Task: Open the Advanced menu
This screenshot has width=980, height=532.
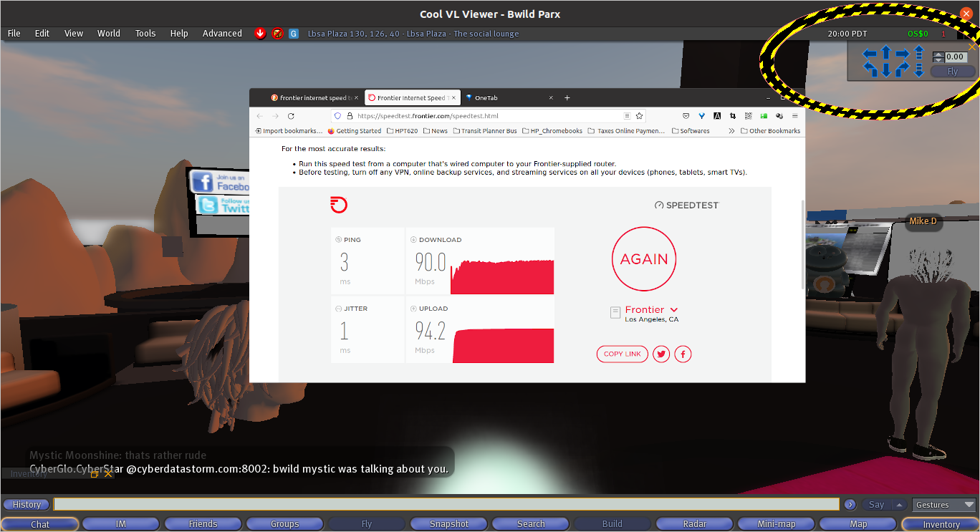Action: (x=222, y=34)
